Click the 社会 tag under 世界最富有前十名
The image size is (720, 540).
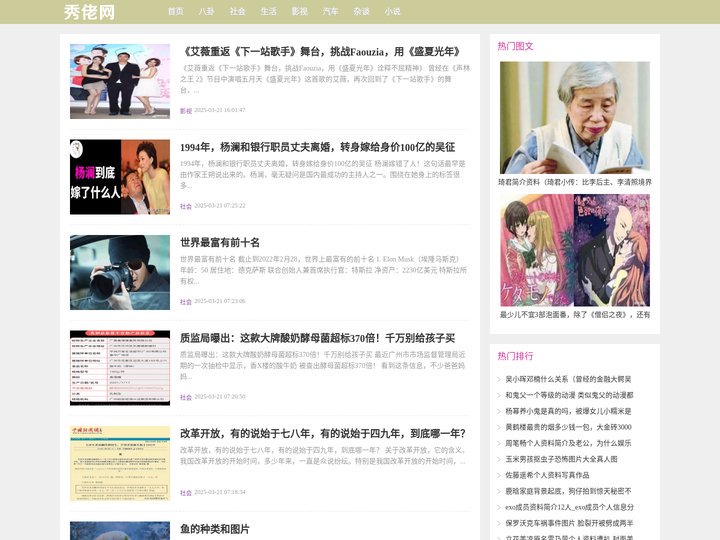(x=186, y=302)
